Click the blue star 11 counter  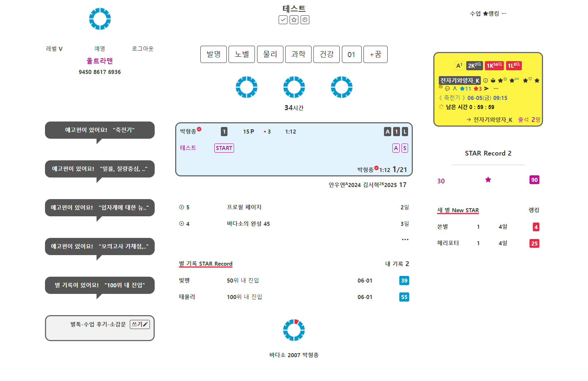[x=465, y=89]
